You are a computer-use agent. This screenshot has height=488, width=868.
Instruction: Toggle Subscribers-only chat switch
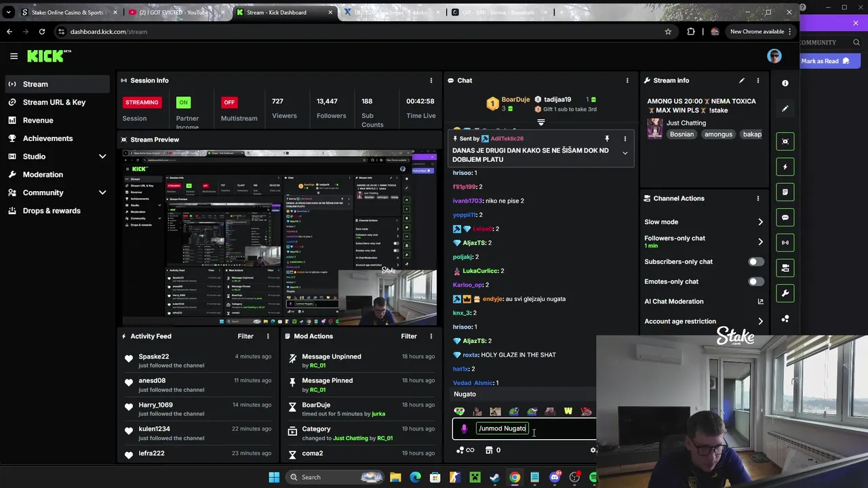tap(755, 262)
